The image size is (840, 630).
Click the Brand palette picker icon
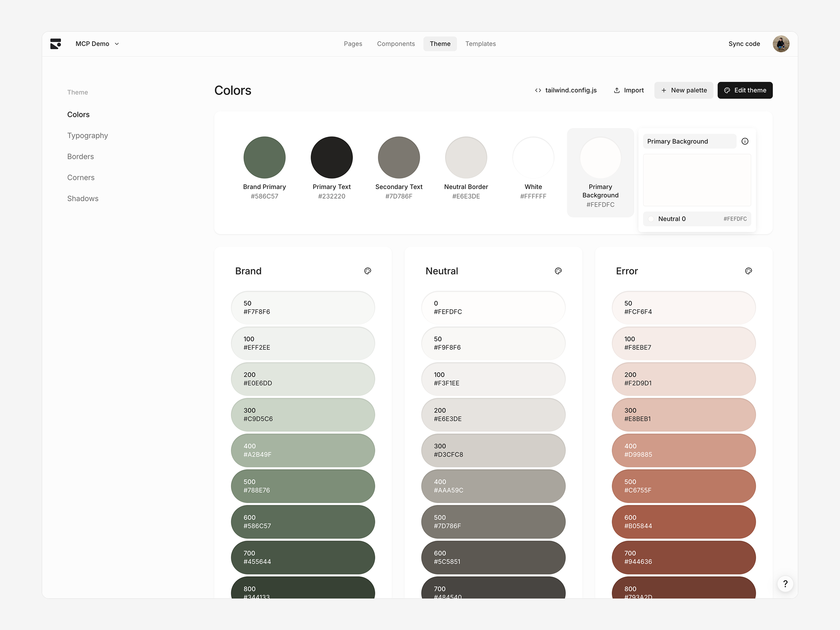(x=368, y=271)
